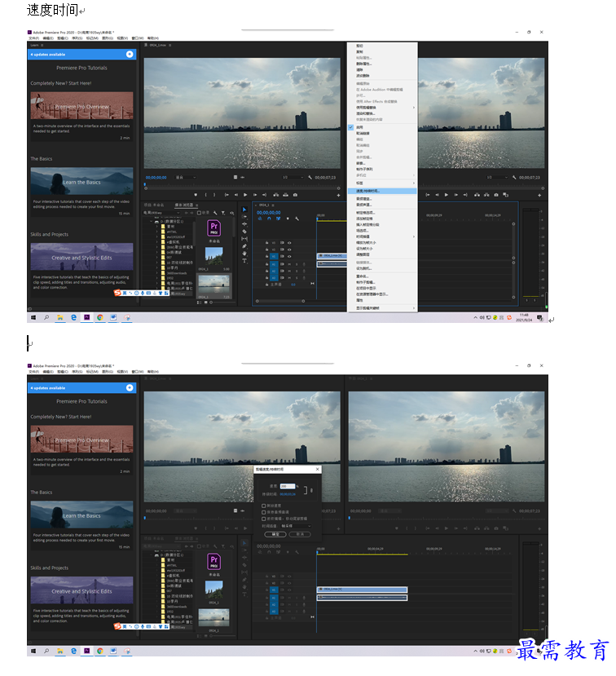Click Overwrite icon in upper source monitor

point(285,195)
